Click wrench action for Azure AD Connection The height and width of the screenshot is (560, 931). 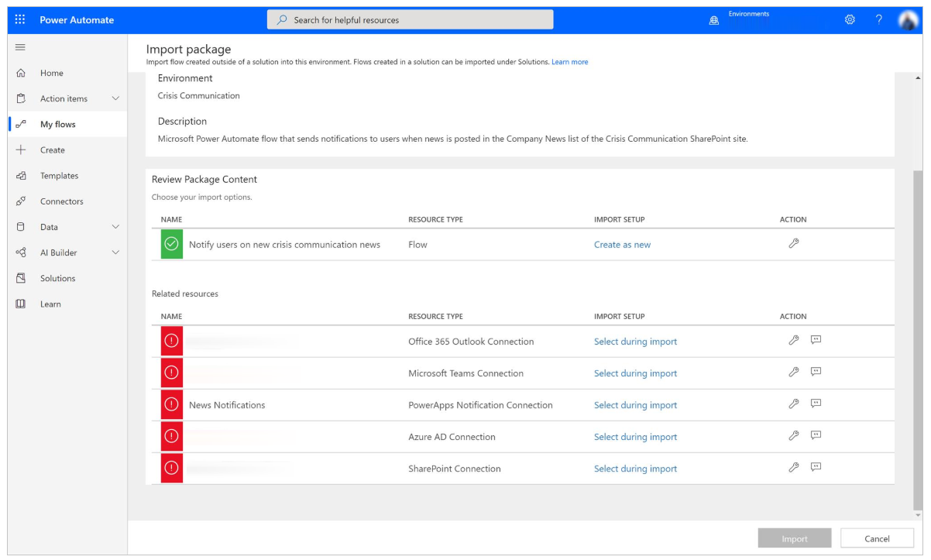tap(793, 435)
